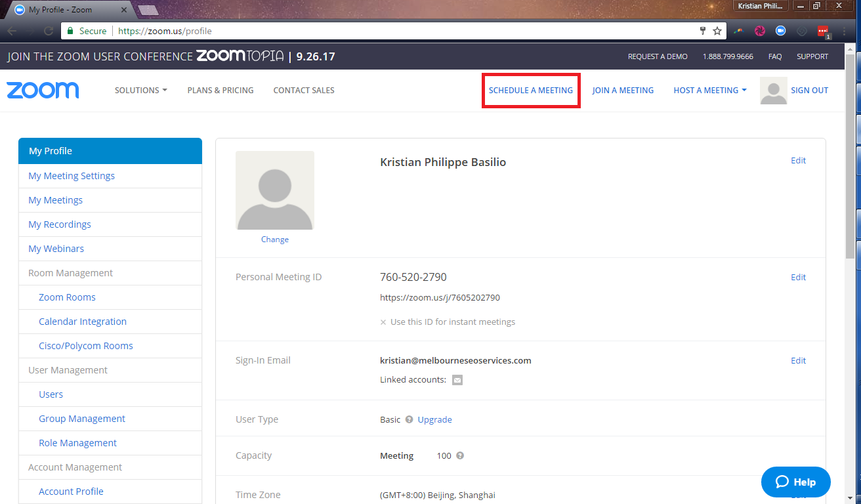Open Account Profile in the sidebar

(x=71, y=492)
